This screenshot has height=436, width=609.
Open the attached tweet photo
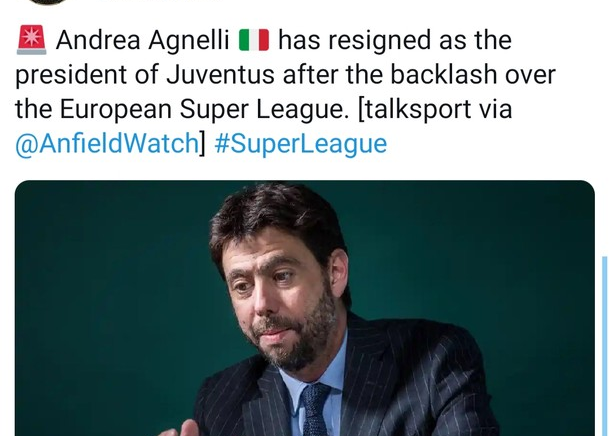click(304, 308)
